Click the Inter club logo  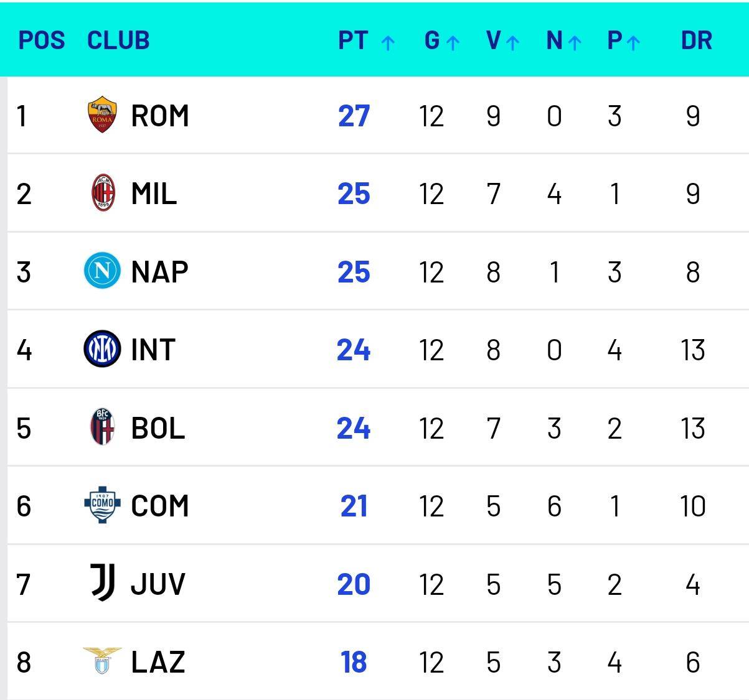click(102, 349)
